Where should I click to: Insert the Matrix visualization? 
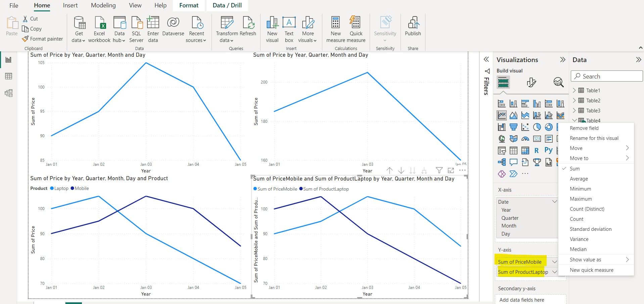pos(525,151)
